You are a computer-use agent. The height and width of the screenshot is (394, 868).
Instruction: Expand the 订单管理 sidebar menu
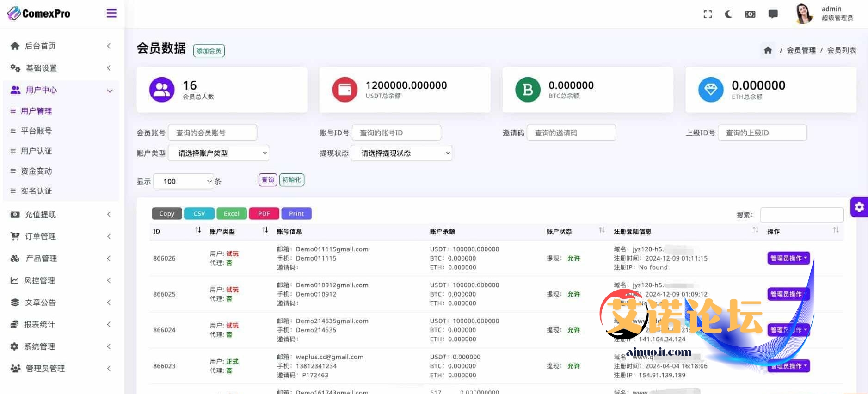[x=61, y=236]
